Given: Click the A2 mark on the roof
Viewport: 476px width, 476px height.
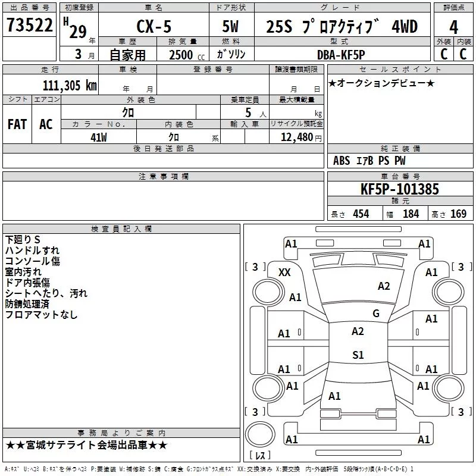Looking at the screenshot, I should pyautogui.click(x=358, y=331).
